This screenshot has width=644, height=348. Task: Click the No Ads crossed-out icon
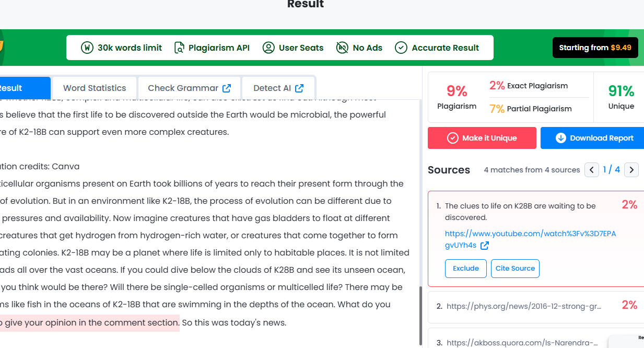342,48
